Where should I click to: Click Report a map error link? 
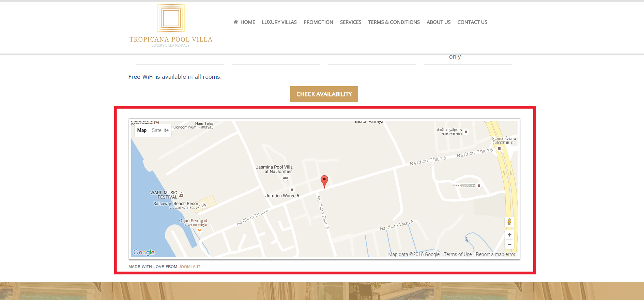click(495, 254)
